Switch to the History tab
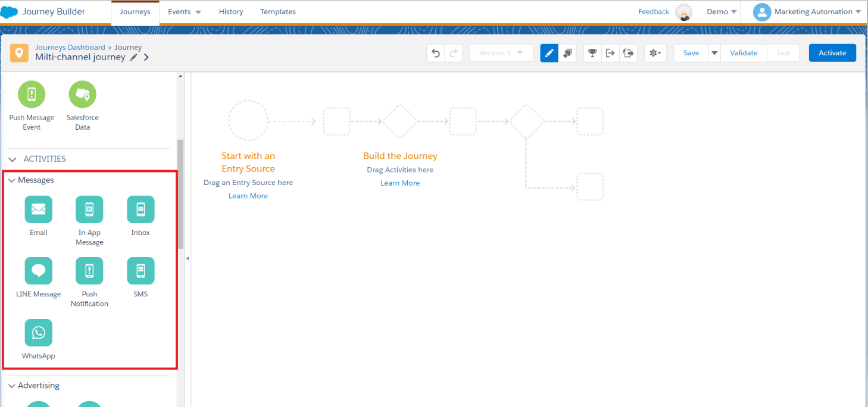 tap(230, 12)
